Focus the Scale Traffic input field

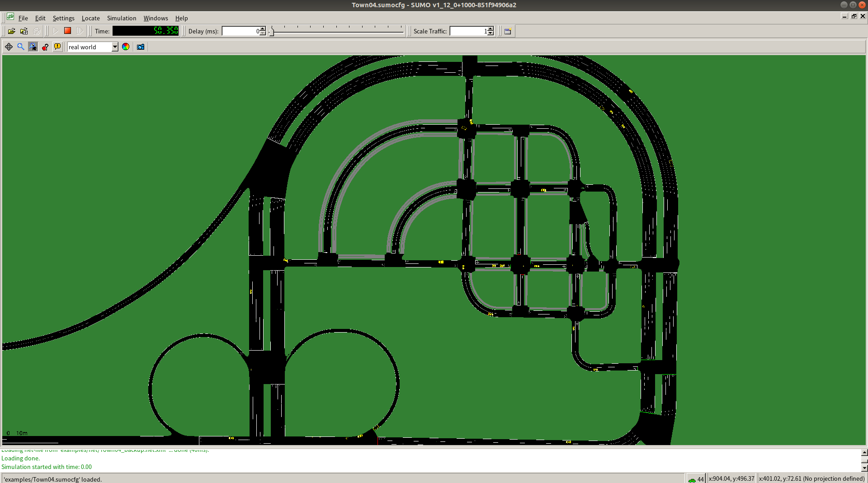[469, 31]
